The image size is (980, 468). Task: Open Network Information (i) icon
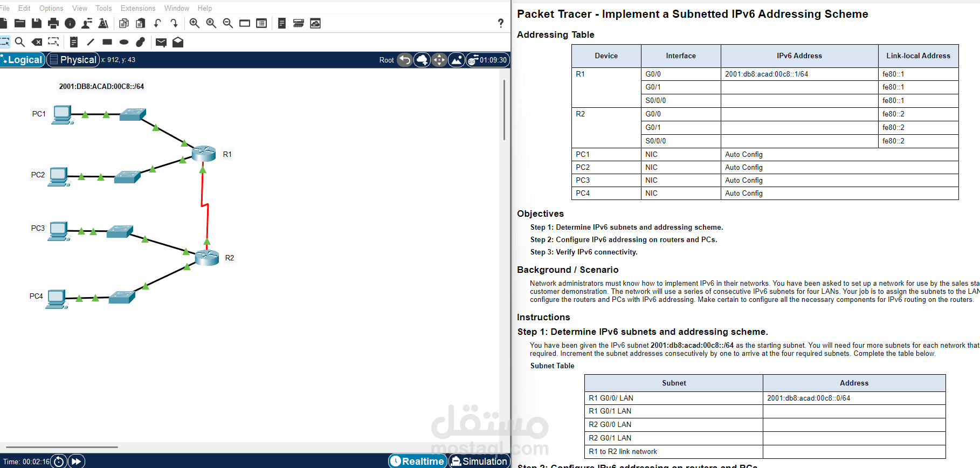pyautogui.click(x=70, y=23)
